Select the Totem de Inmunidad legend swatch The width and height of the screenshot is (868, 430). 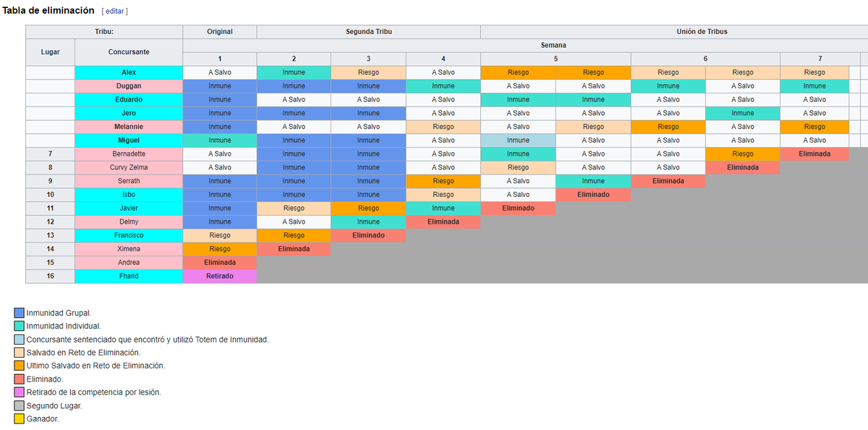(20, 340)
